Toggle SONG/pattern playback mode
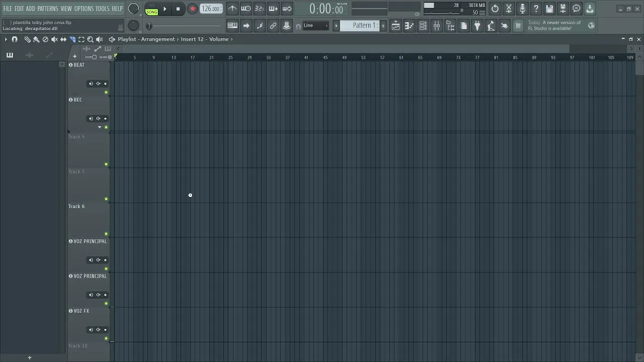 click(x=151, y=9)
